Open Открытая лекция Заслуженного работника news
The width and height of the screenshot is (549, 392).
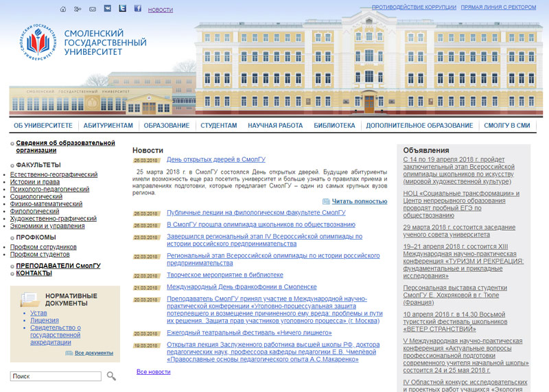[273, 352]
